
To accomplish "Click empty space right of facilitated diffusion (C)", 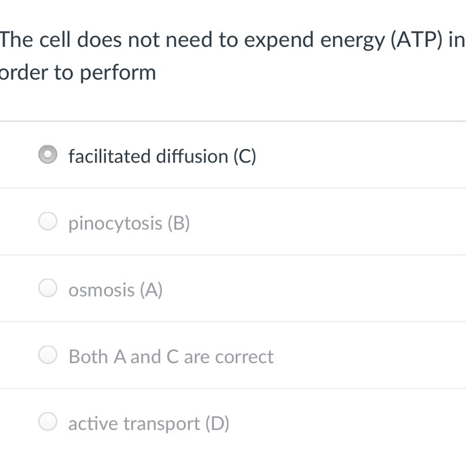I will coord(360,156).
